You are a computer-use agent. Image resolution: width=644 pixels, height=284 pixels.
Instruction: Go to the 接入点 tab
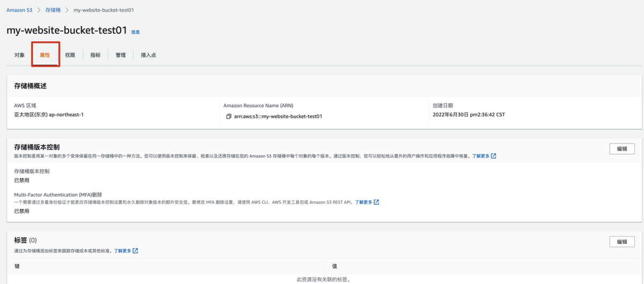pyautogui.click(x=149, y=55)
